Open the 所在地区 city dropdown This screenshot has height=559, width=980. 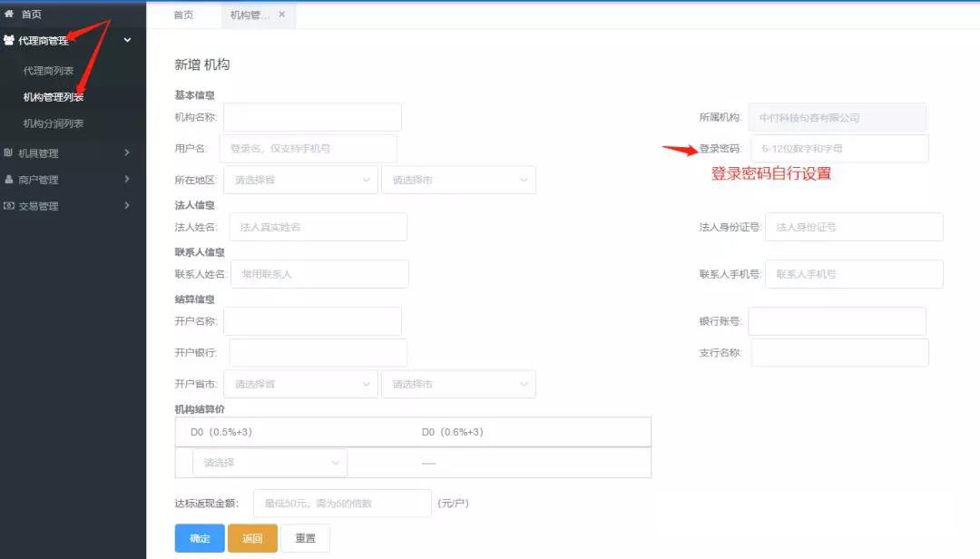coord(458,180)
